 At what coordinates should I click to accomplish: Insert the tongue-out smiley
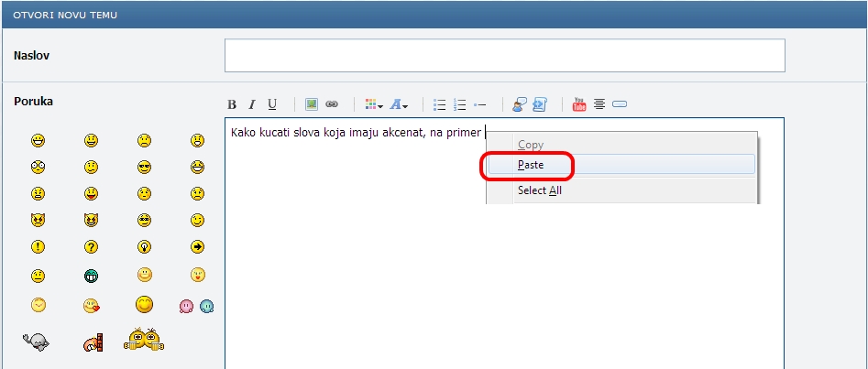[92, 193]
